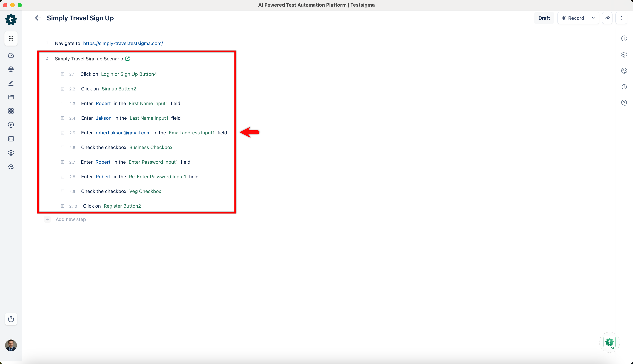
Task: Click Add new step
Action: pos(71,219)
